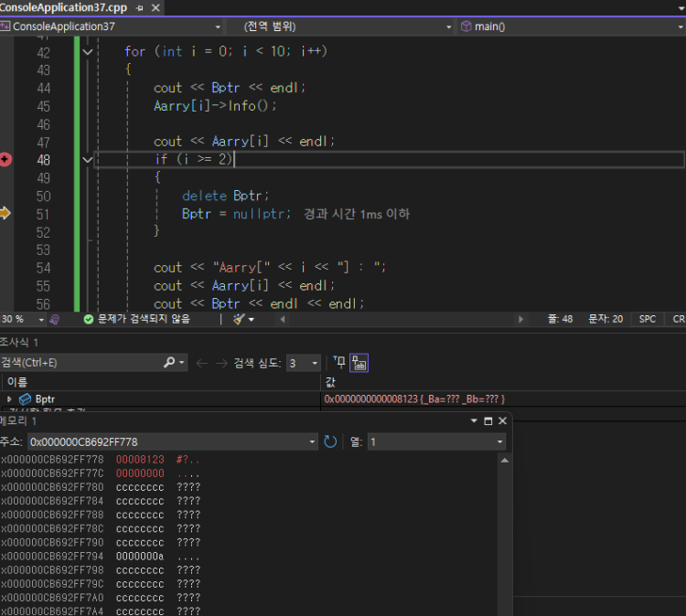Click the horizontal scrollbar left arrow
Viewport: 686px width, 616px height.
coord(283,320)
